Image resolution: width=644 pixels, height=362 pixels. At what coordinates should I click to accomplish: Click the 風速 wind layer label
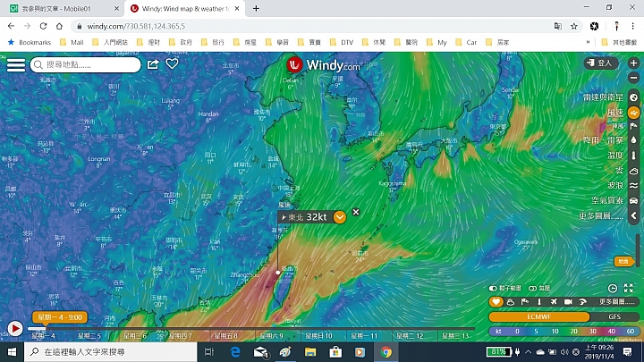(615, 113)
